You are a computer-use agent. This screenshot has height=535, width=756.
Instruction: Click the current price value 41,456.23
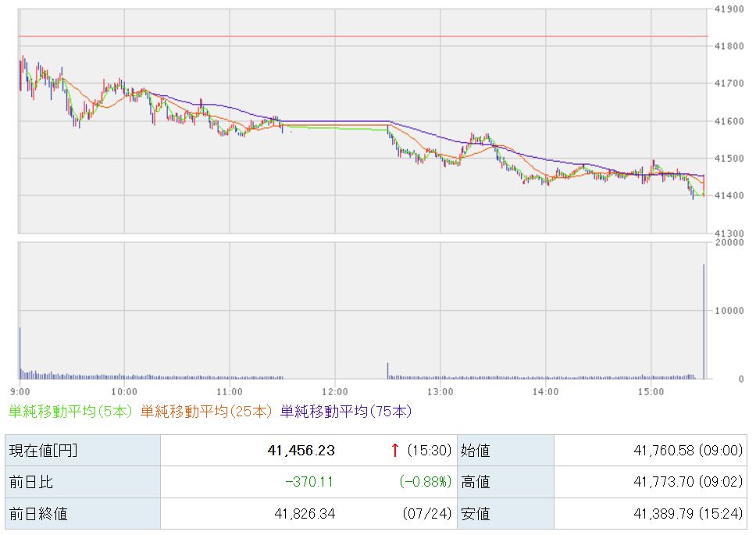pos(301,451)
